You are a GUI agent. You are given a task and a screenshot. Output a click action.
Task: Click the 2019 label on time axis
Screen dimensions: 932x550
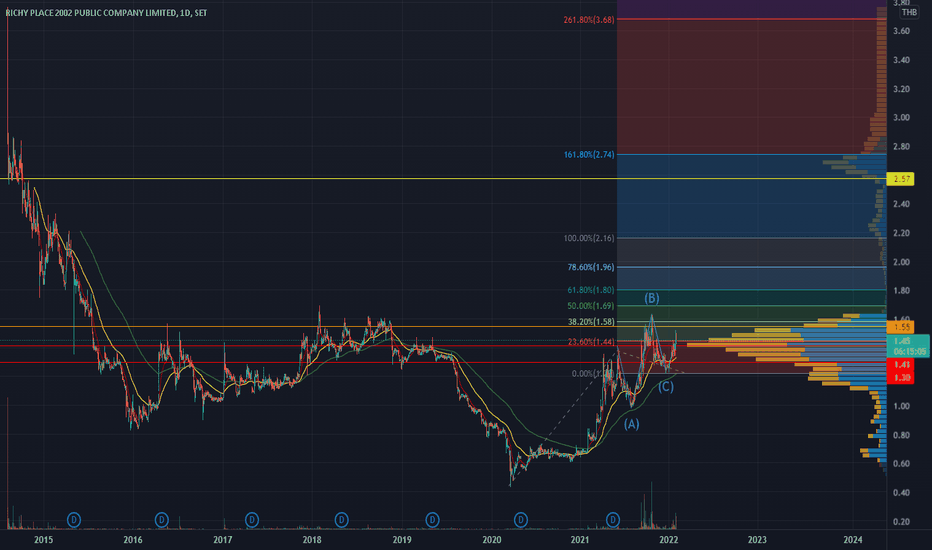402,540
